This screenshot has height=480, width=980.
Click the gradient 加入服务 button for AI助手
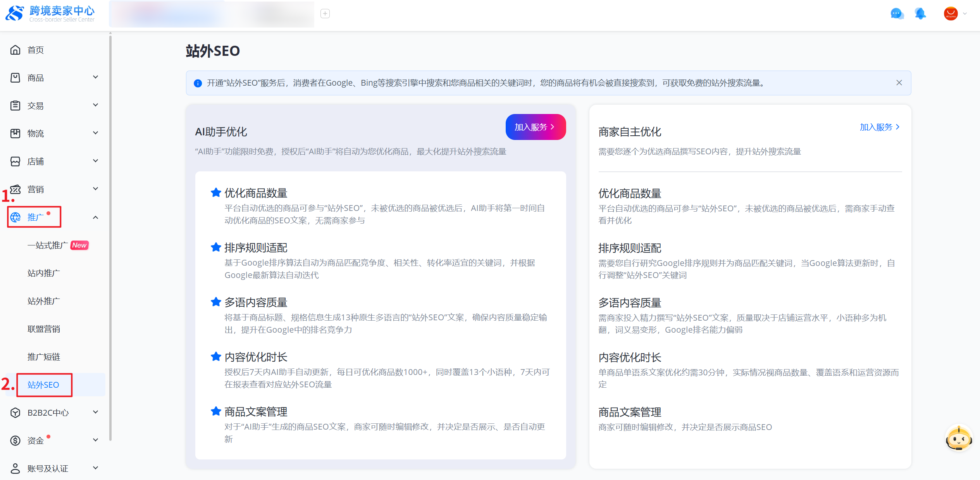[535, 127]
